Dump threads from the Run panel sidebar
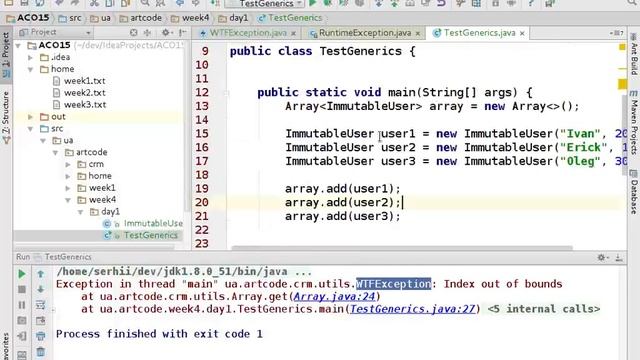The height and width of the screenshot is (360, 640). pyautogui.click(x=22, y=321)
